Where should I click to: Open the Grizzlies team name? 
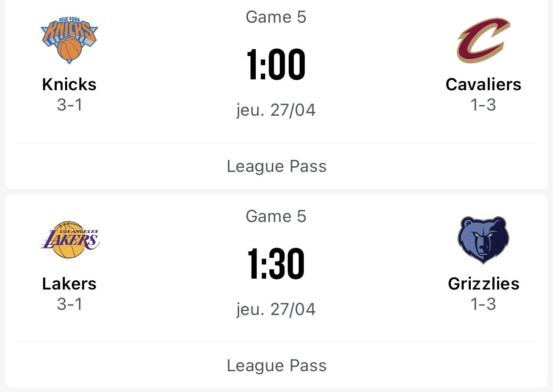click(x=484, y=284)
